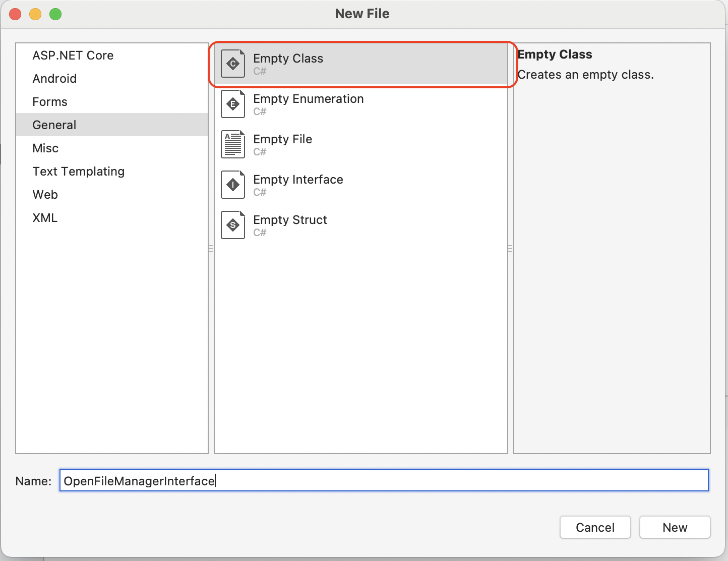Choose the Android category
The width and height of the screenshot is (728, 561).
(54, 79)
